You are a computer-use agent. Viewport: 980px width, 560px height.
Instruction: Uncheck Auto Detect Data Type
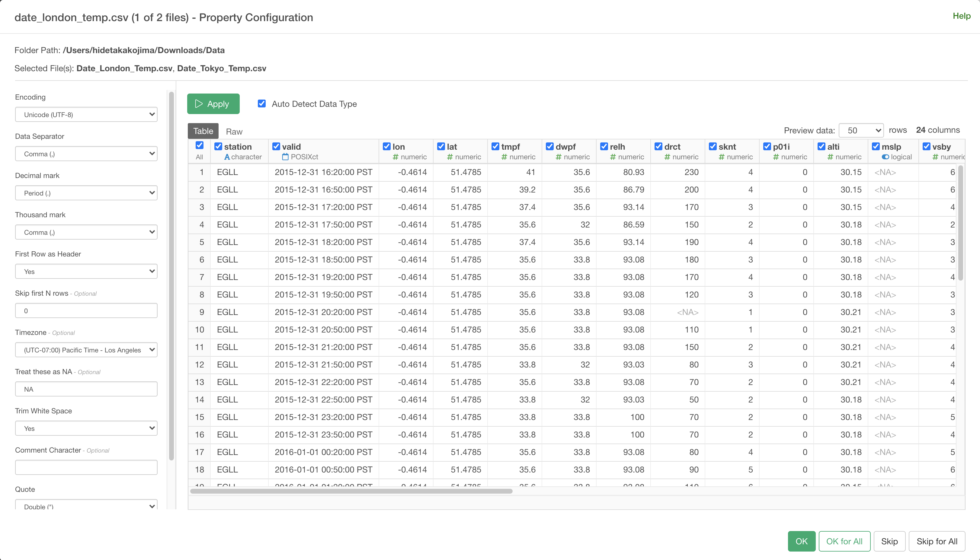coord(262,103)
